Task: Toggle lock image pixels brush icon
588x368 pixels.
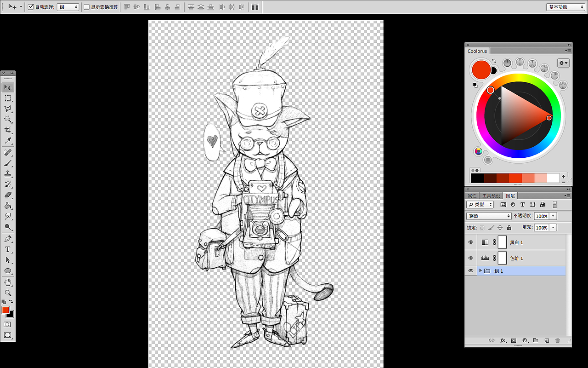Action: (x=491, y=228)
